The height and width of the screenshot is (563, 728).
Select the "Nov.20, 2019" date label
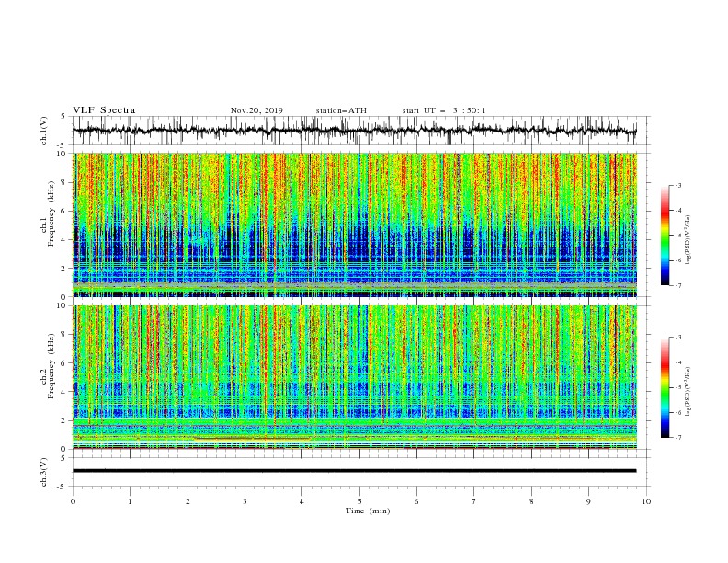[x=256, y=110]
